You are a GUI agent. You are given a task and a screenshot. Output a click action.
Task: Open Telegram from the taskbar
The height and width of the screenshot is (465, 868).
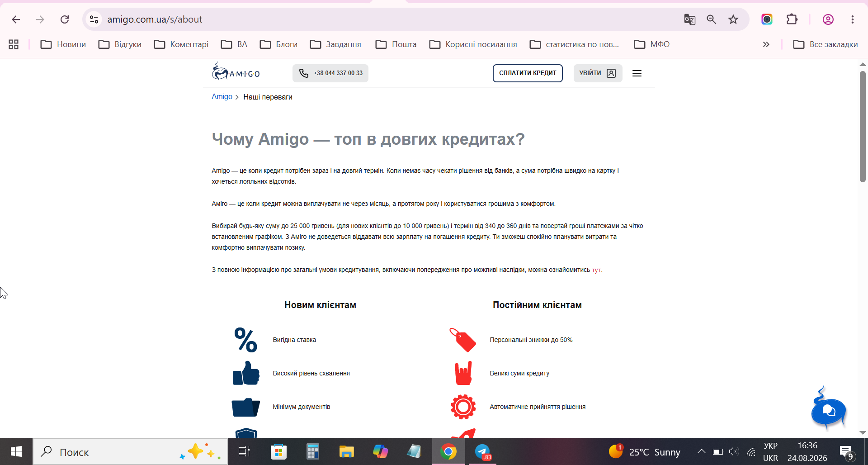point(482,451)
